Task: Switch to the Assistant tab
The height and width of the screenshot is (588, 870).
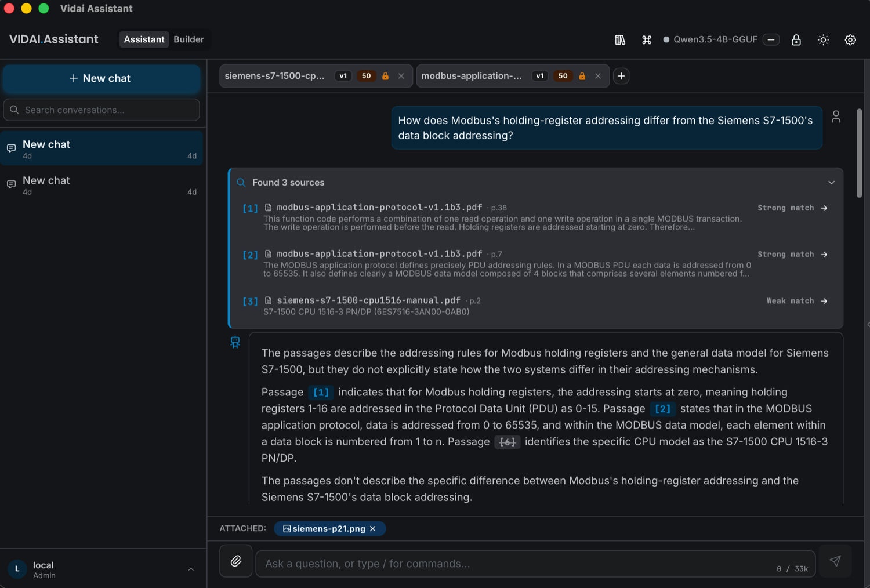Action: click(144, 39)
